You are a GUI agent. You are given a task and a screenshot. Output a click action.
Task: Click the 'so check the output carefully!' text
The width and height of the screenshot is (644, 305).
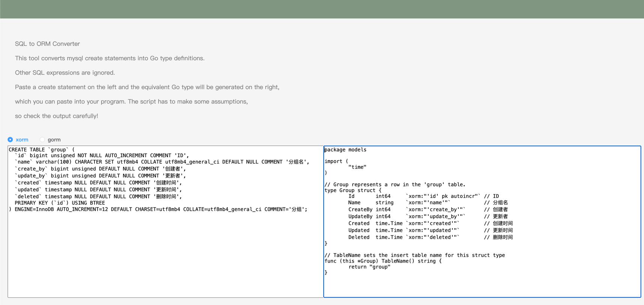pos(57,116)
